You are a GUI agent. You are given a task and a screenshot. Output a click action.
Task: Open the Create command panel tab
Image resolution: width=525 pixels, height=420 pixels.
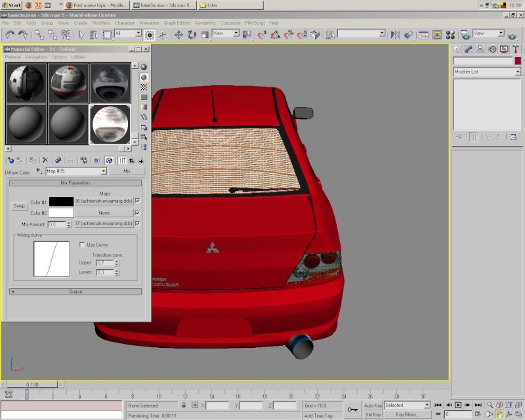click(x=457, y=50)
